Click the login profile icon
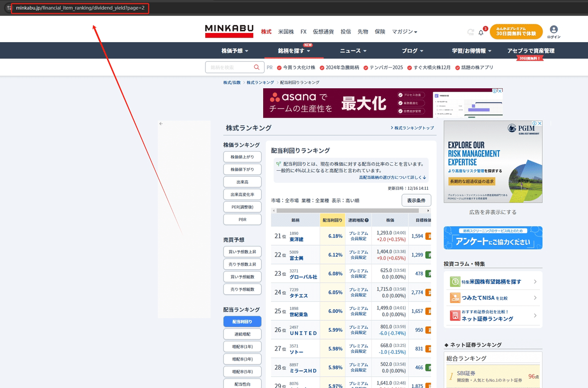Viewport: 588px width, 388px height. [554, 29]
